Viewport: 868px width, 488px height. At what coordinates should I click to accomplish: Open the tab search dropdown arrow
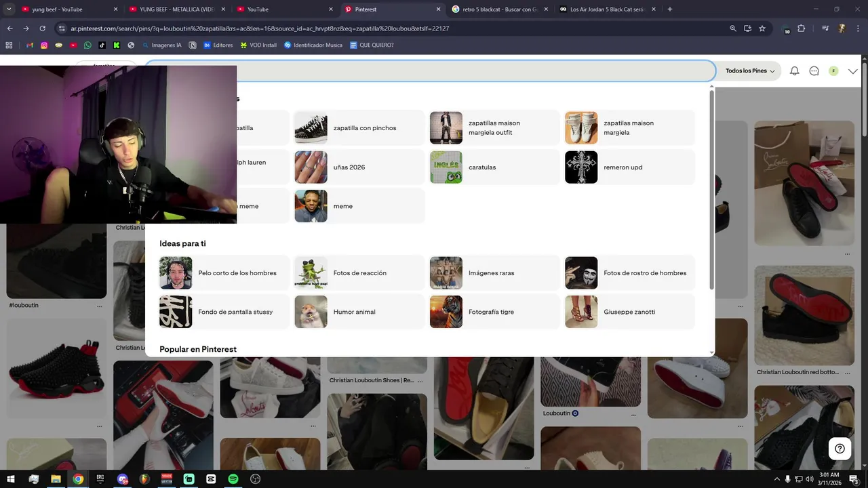tap(9, 9)
